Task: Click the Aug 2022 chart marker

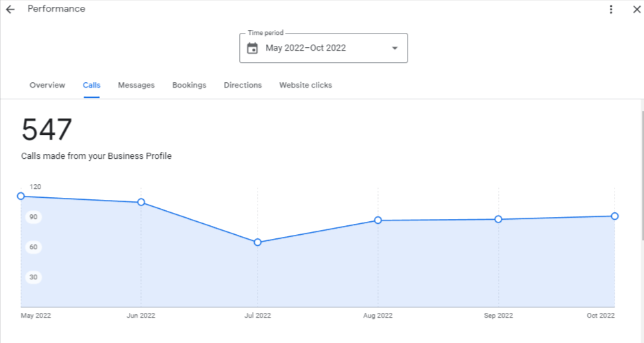Action: tap(378, 220)
